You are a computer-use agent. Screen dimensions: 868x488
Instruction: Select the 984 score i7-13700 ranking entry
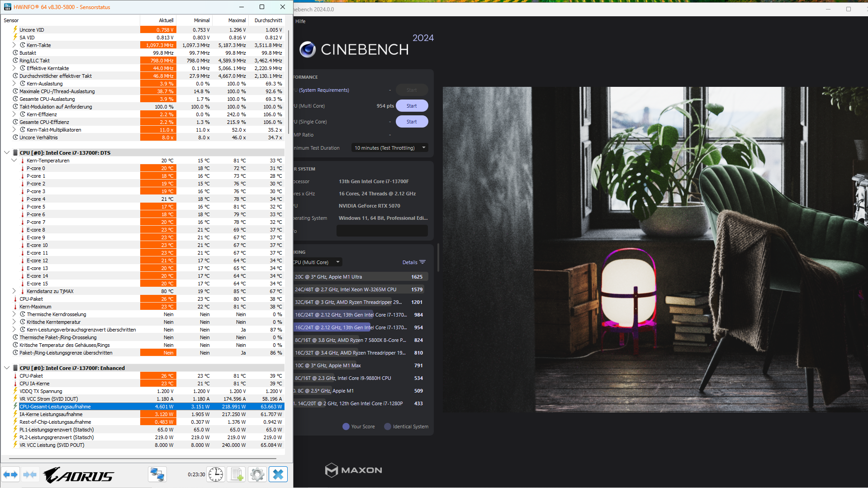(360, 315)
